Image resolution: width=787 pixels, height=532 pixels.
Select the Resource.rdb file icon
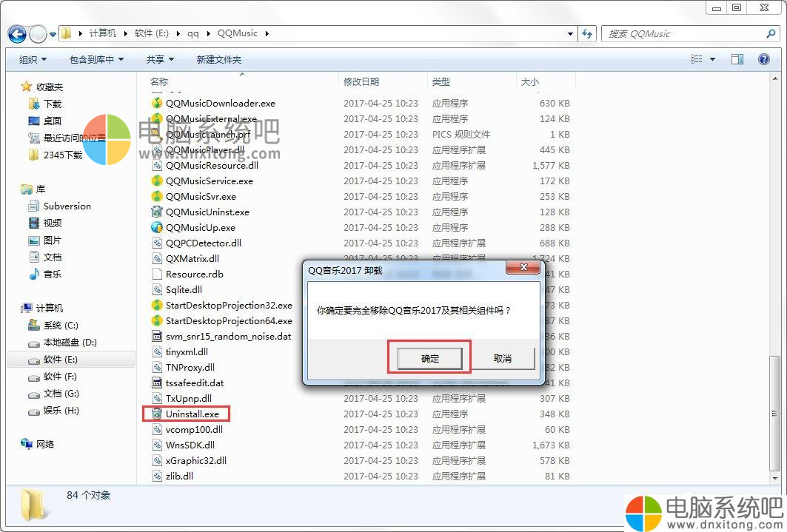[157, 275]
